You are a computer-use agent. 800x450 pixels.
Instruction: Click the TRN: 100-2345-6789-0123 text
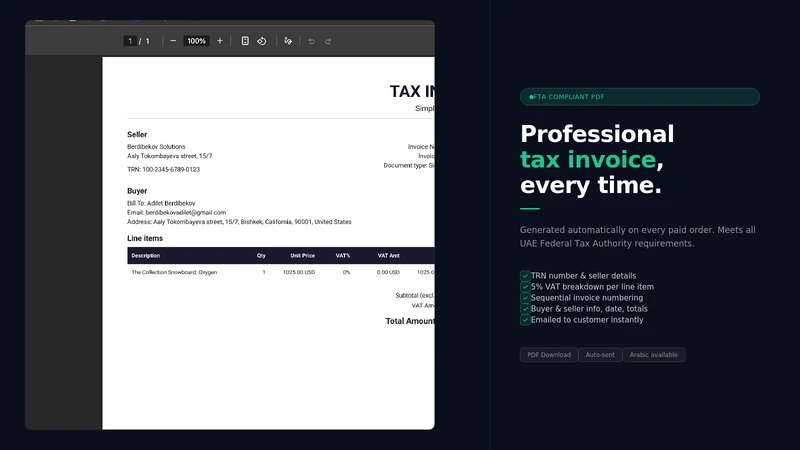pos(163,169)
